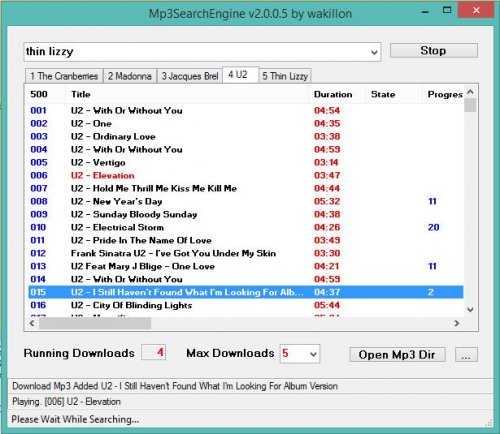Open the Max Downloads dropdown
The height and width of the screenshot is (434, 500).
[313, 354]
